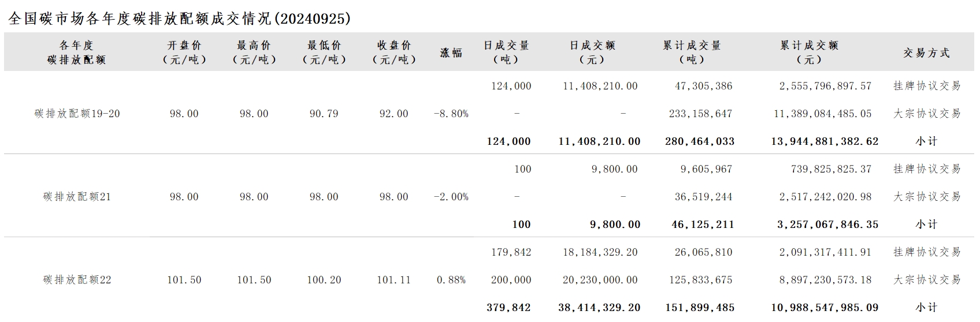Click the 0.88% change value
Viewport: 980px width, 322px height.
(x=451, y=280)
